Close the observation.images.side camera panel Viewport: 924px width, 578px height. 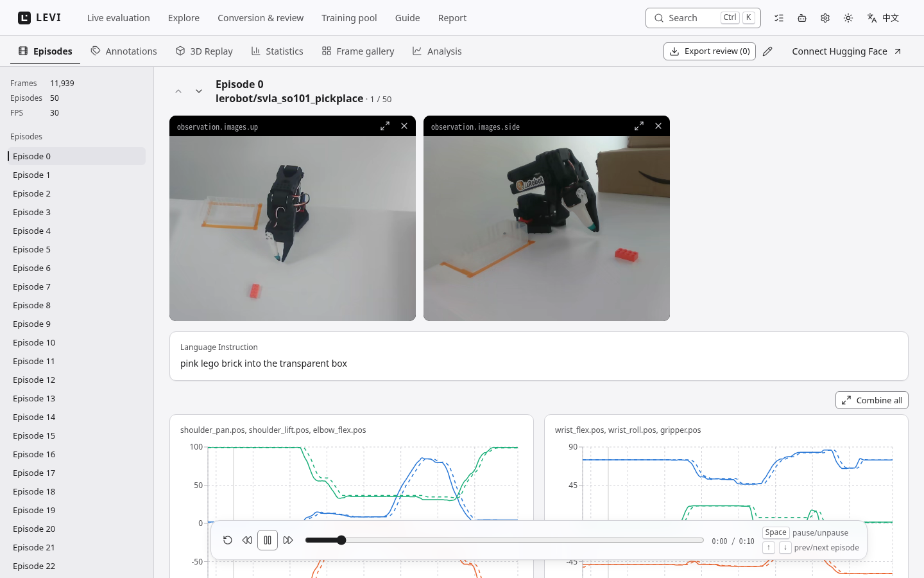tap(658, 126)
